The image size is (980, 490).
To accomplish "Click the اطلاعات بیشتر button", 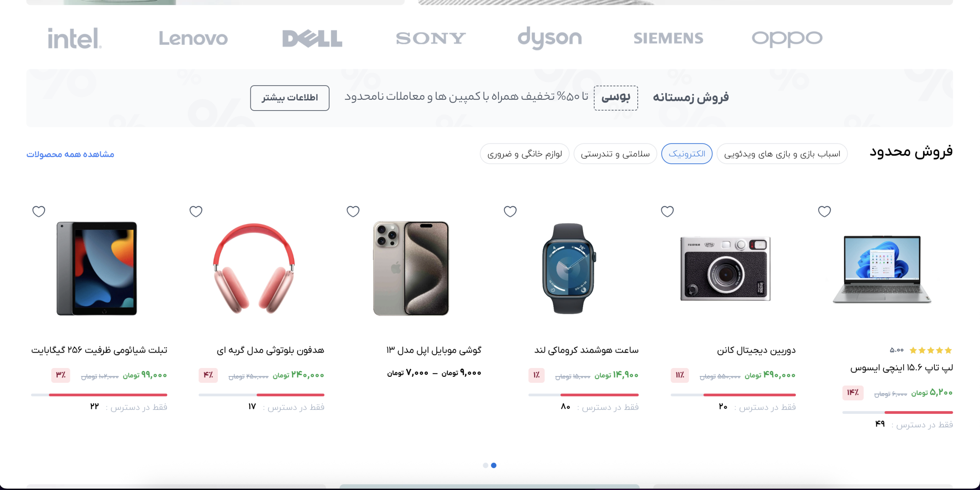I will coord(290,98).
